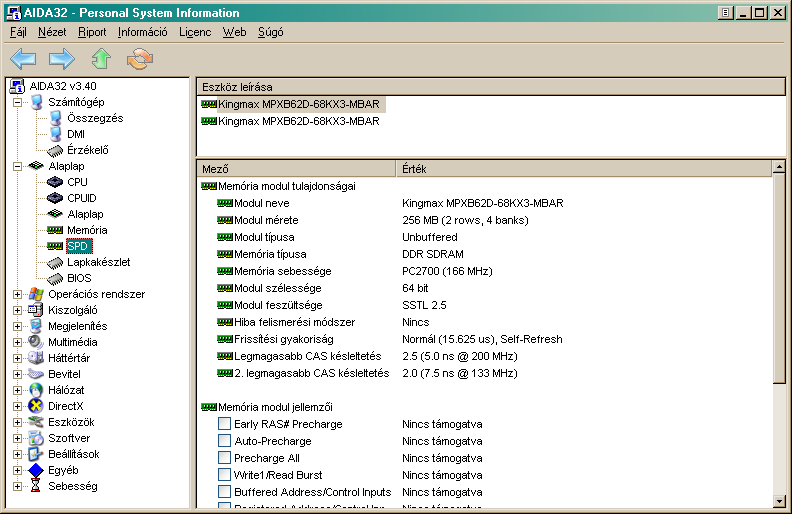This screenshot has width=792, height=514.
Task: Select the second Kingmax MPXB62D-68KX3-MBAR device
Action: pyautogui.click(x=299, y=121)
